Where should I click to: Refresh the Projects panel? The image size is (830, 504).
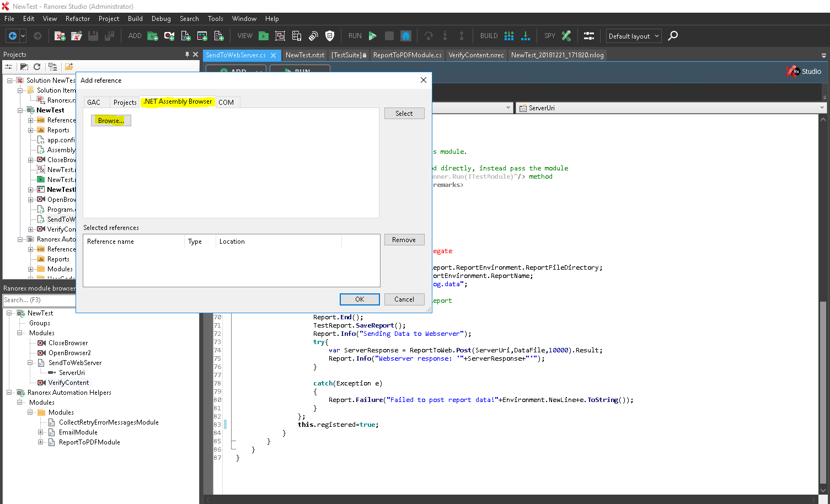[37, 67]
